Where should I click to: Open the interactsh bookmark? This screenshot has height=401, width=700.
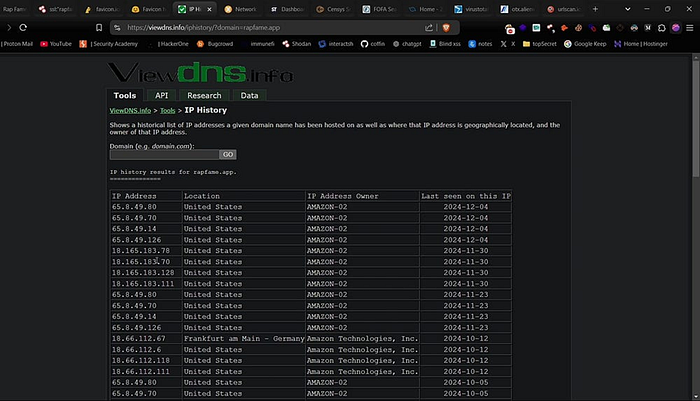click(336, 44)
